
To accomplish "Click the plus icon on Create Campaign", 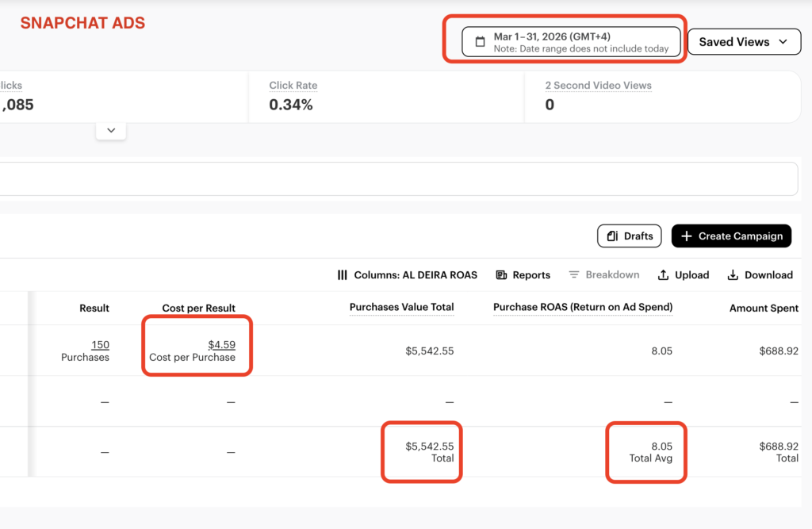I will [687, 236].
